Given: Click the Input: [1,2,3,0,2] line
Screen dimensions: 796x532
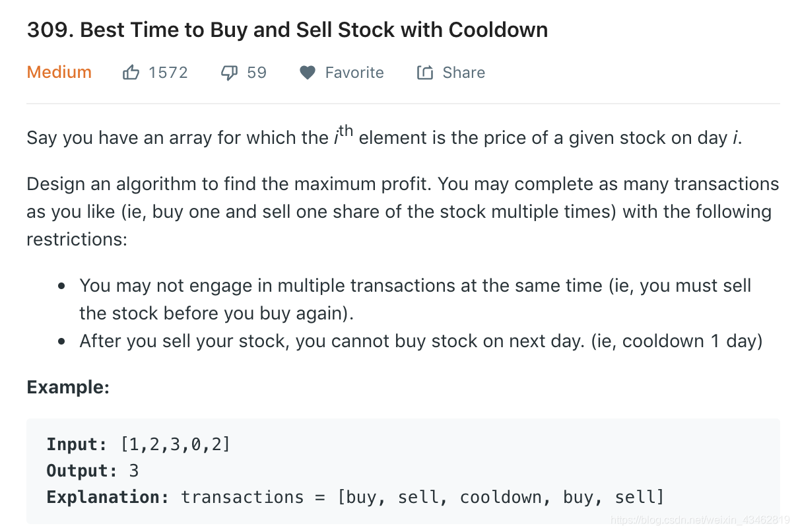Looking at the screenshot, I should point(139,444).
